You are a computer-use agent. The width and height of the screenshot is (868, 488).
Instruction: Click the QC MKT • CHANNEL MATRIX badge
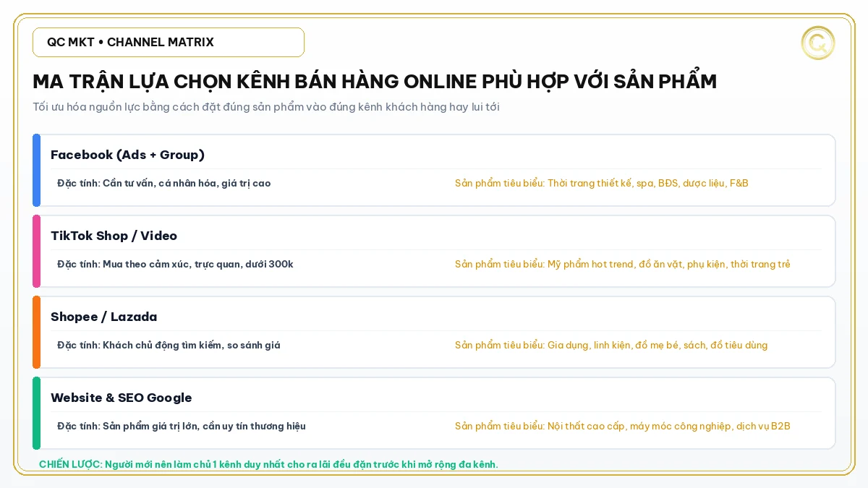coord(169,42)
